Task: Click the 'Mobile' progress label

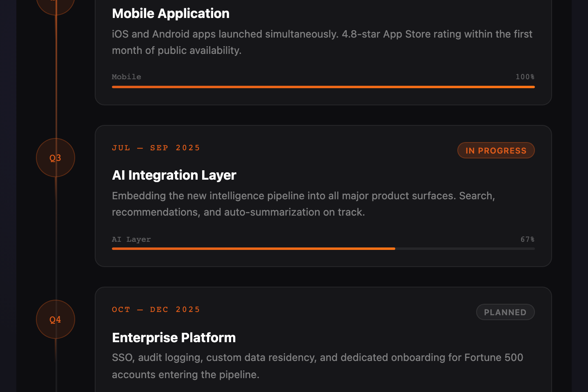Action: click(127, 77)
